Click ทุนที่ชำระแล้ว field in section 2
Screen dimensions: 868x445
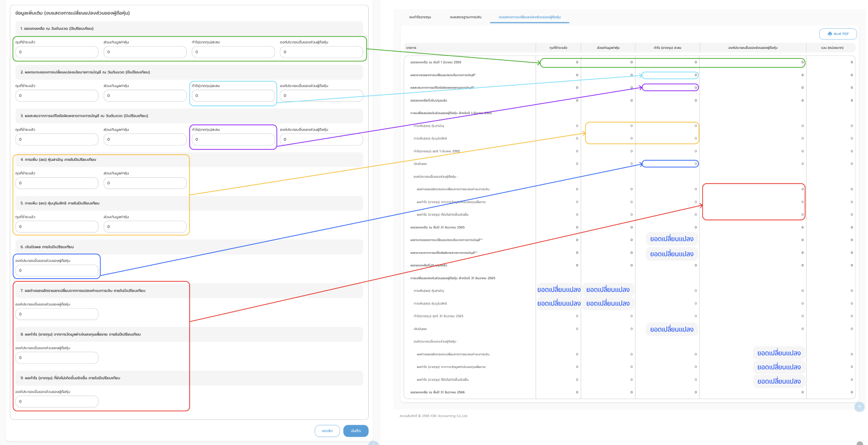(57, 96)
